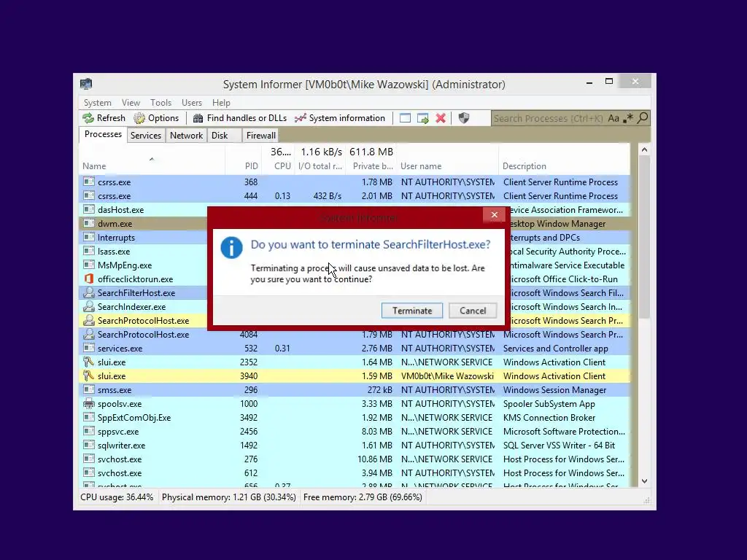
Task: Open the System menu
Action: [97, 103]
